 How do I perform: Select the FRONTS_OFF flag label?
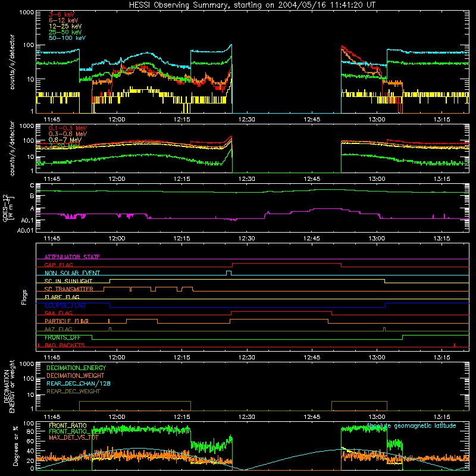click(62, 337)
